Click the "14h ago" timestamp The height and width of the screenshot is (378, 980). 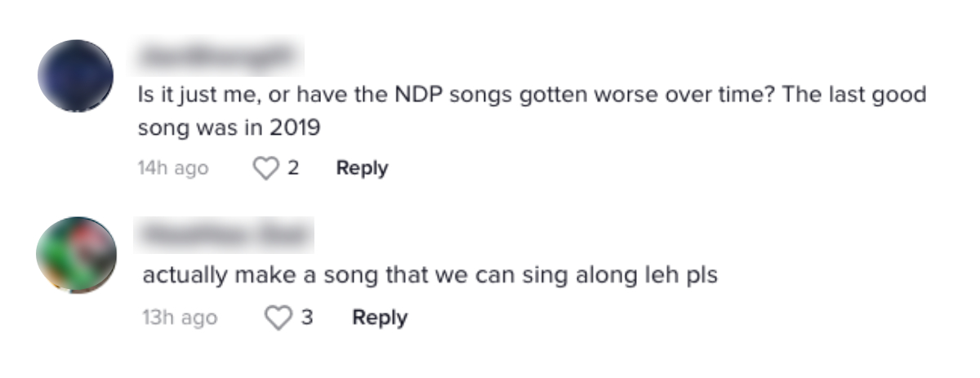(x=172, y=169)
